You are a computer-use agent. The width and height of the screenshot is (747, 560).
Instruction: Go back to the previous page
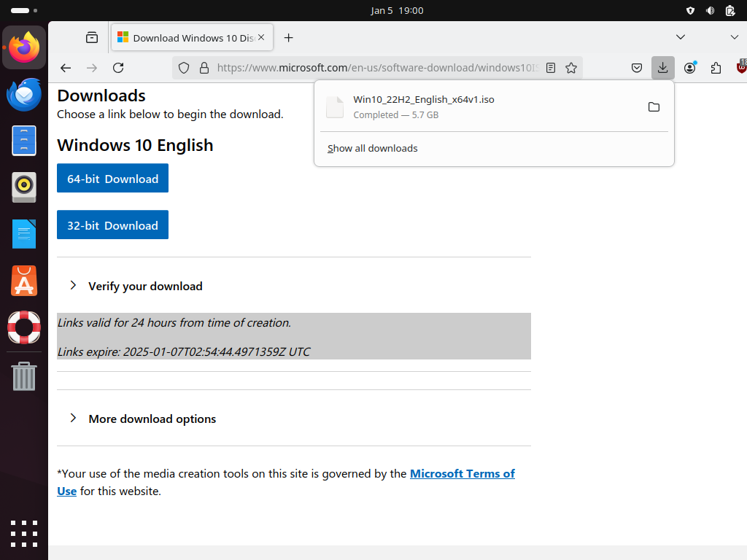[x=66, y=68]
